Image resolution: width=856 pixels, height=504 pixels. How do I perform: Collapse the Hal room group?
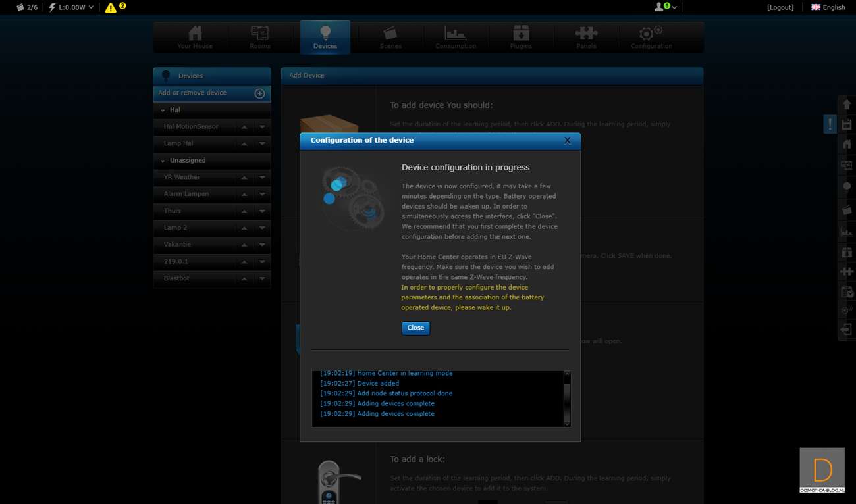[x=163, y=110]
